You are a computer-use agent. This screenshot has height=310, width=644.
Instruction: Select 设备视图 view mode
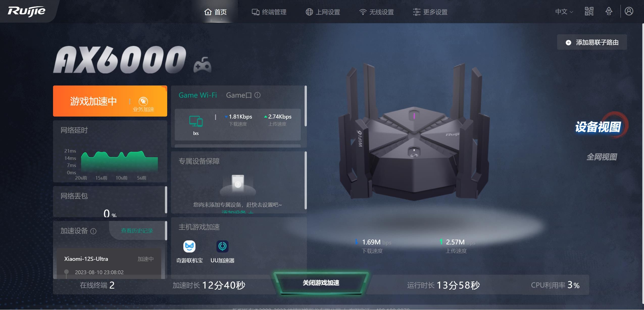(x=598, y=127)
